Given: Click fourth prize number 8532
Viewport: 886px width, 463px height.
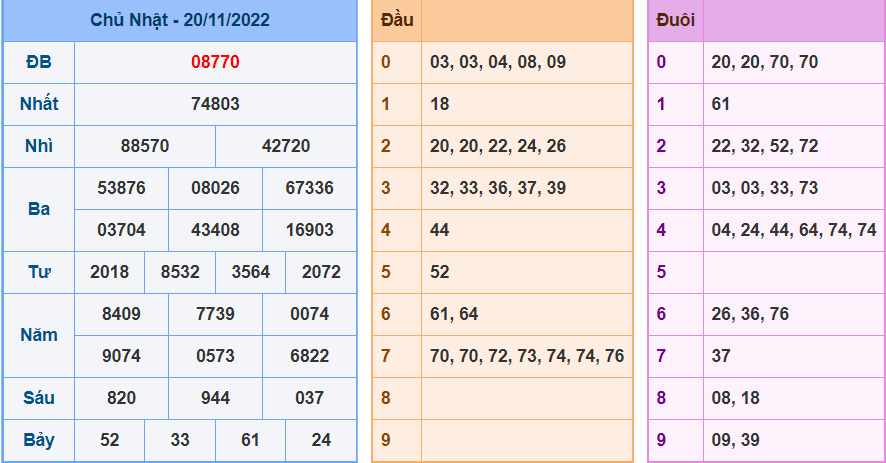Looking at the screenshot, I should coord(180,272).
